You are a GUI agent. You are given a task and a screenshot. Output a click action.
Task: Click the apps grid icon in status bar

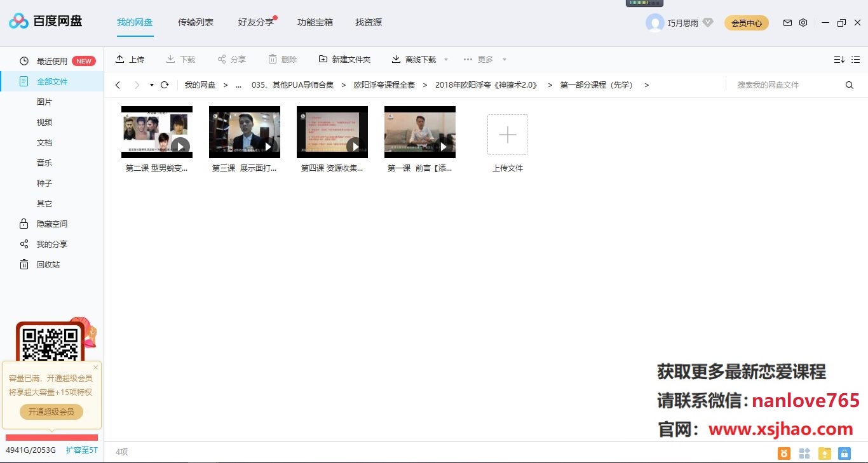tap(804, 453)
